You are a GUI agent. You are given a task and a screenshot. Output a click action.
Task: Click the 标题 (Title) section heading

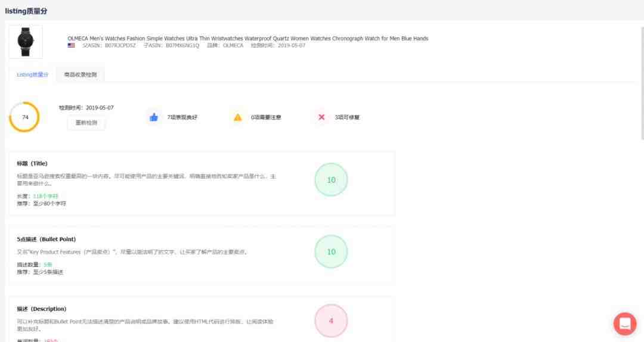[32, 163]
